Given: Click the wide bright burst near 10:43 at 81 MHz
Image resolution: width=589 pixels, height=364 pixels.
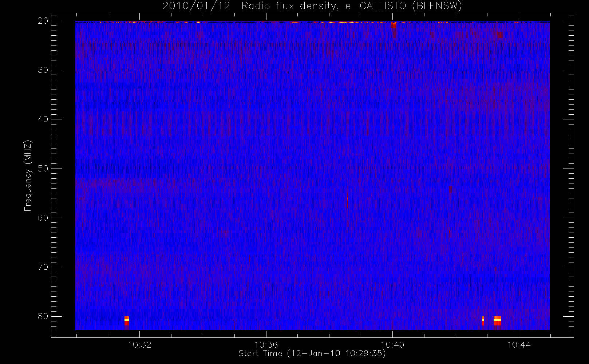Looking at the screenshot, I should click(497, 321).
